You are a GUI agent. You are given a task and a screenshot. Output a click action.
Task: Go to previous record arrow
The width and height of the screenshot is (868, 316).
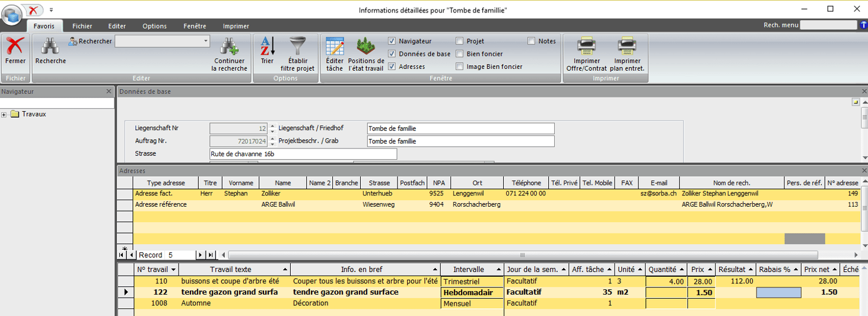click(131, 255)
